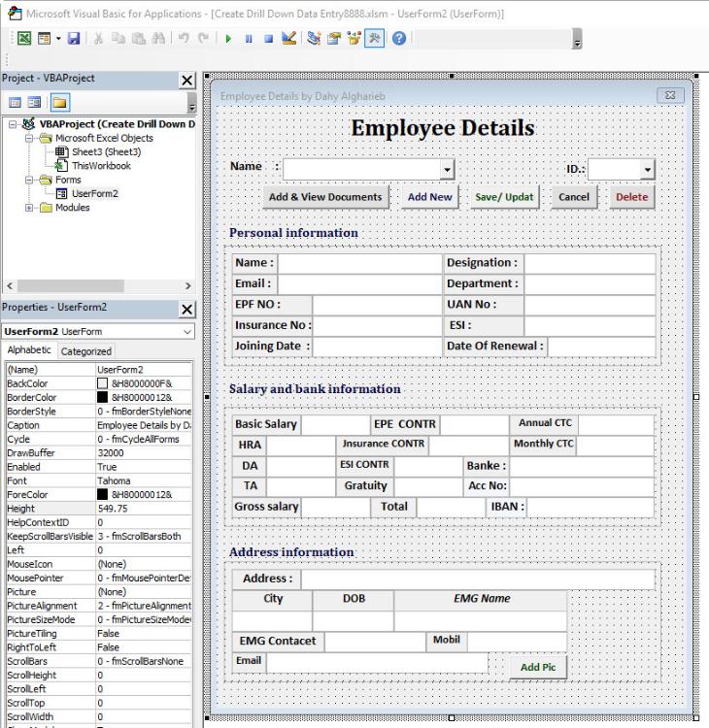
Task: Open Project Explorer from toolbar icon
Action: tap(314, 38)
